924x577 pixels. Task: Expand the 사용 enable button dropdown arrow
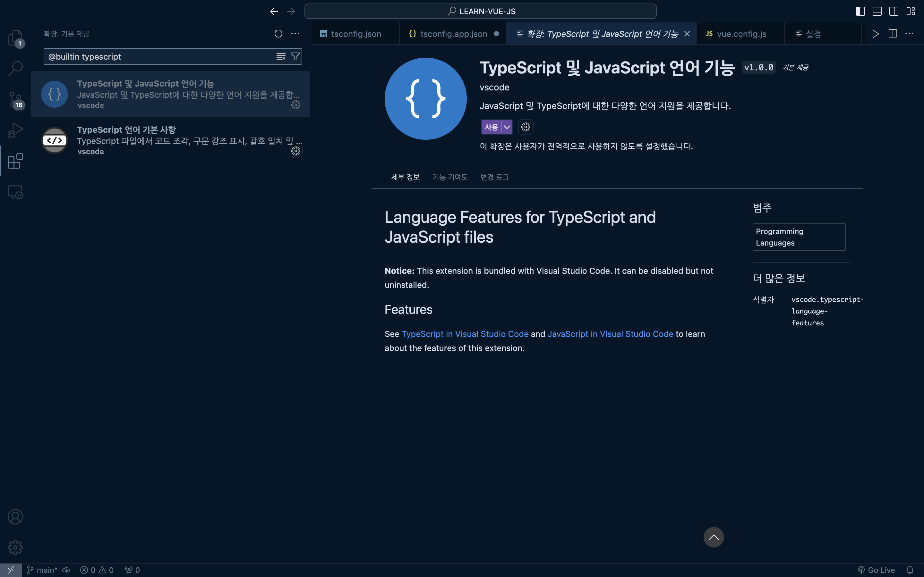(507, 127)
